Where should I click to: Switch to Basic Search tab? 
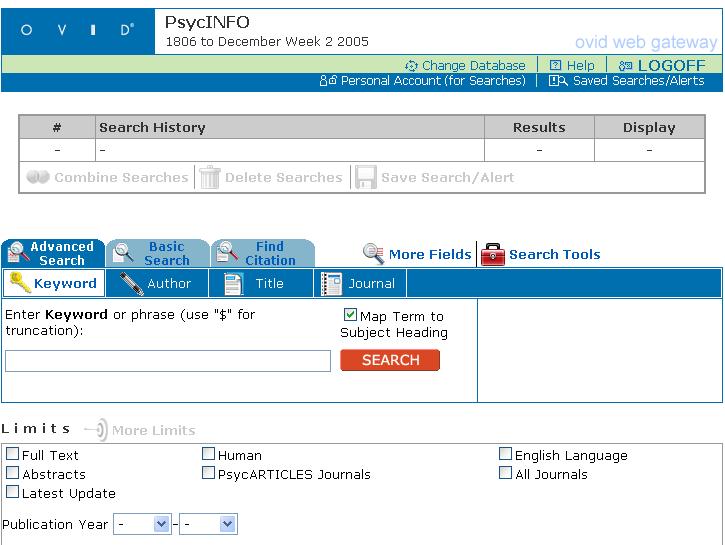[x=158, y=253]
